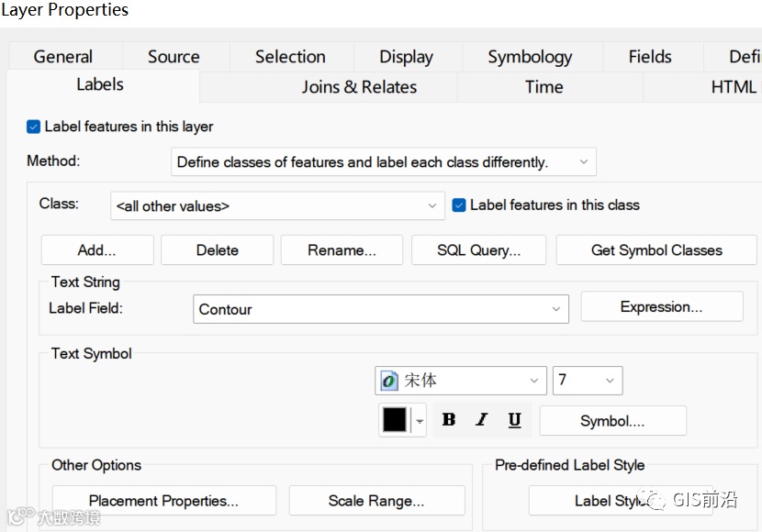Click the black text color swatch
The width and height of the screenshot is (762, 532).
pyautogui.click(x=395, y=420)
